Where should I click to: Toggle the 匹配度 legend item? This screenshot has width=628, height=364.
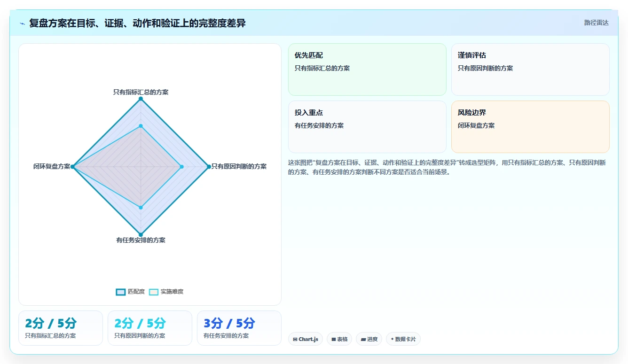(x=130, y=292)
